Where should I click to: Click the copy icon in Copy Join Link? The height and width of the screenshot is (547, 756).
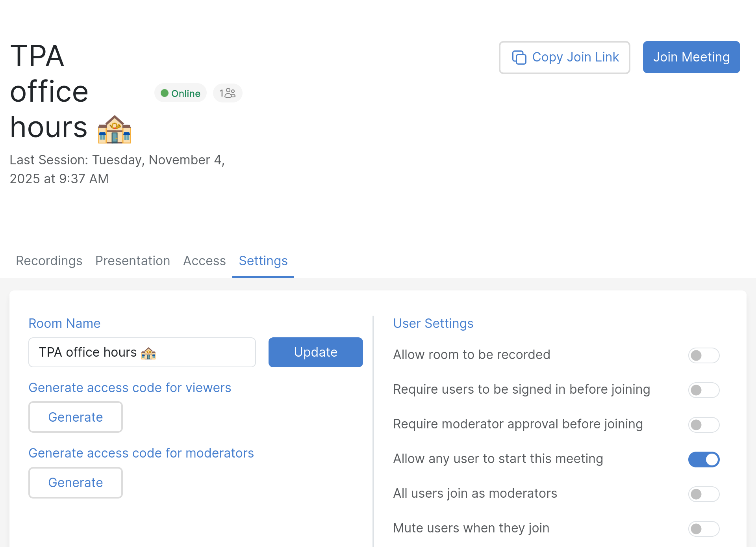coord(520,57)
